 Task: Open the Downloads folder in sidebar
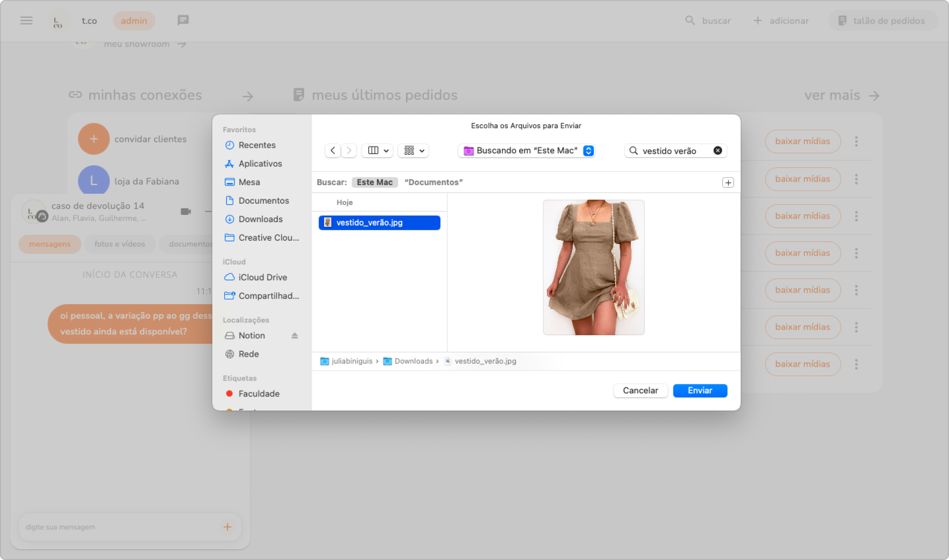(x=260, y=219)
